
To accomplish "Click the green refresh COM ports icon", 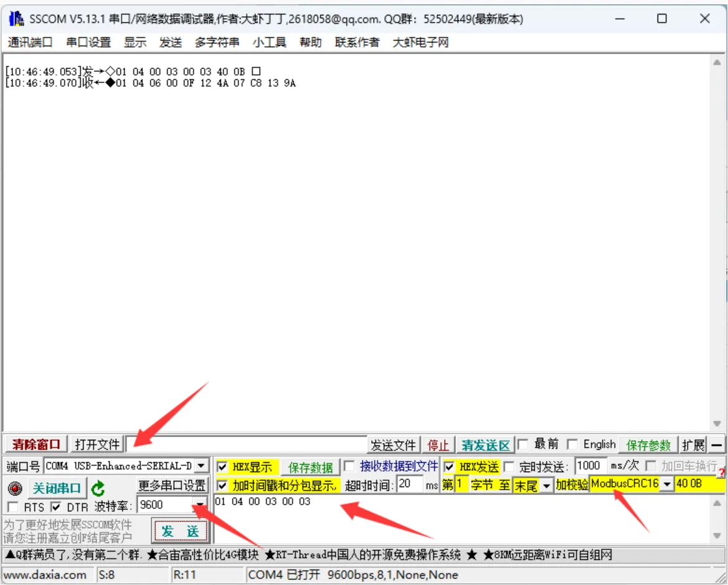I will [97, 487].
